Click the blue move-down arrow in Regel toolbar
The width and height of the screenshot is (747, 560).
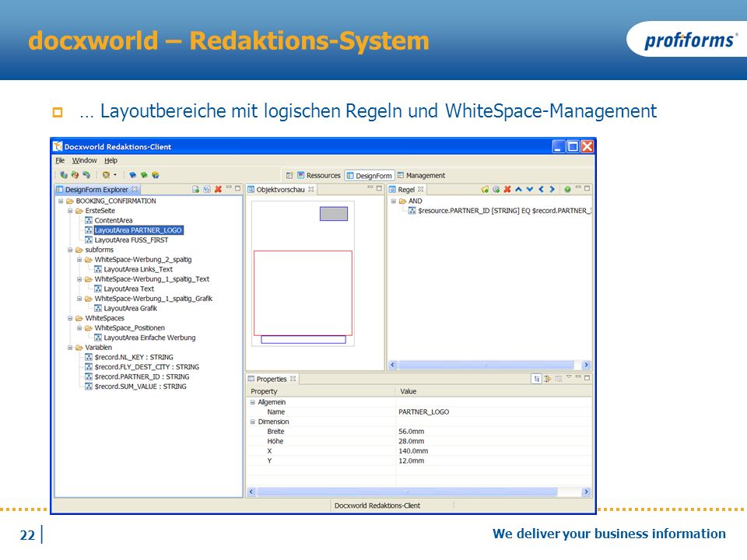[x=530, y=190]
